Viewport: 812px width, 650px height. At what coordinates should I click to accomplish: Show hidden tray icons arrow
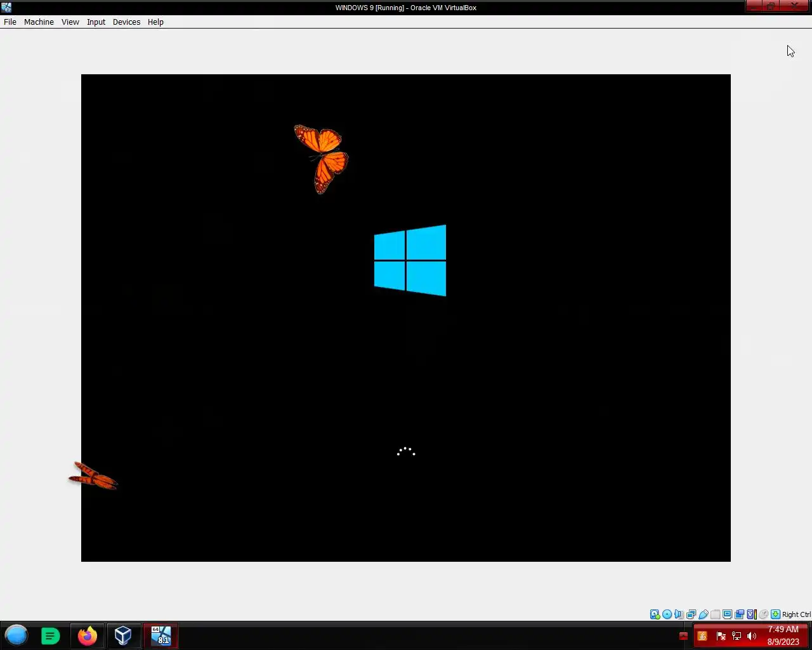(x=683, y=636)
